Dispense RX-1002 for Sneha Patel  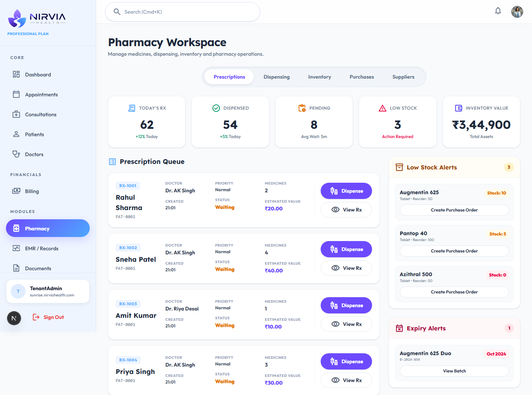[346, 249]
